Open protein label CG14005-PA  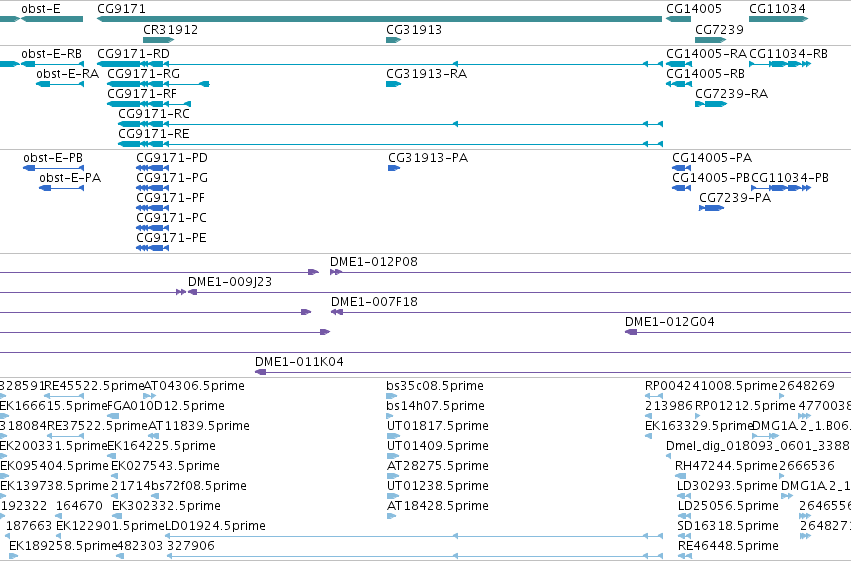coord(712,158)
